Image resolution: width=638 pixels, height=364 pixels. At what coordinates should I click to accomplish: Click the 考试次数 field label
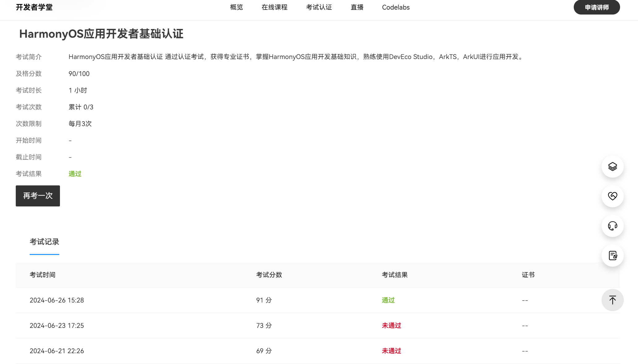coord(29,107)
